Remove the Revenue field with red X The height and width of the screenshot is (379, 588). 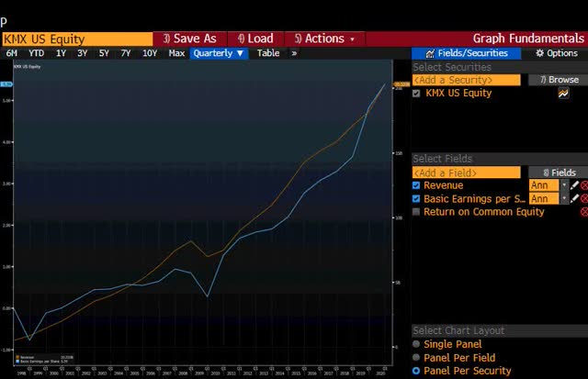584,185
